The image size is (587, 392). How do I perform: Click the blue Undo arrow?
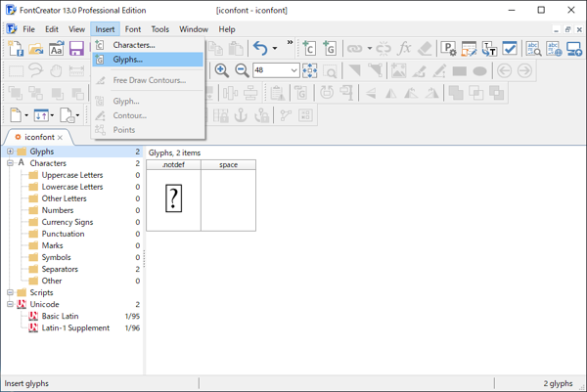point(260,48)
